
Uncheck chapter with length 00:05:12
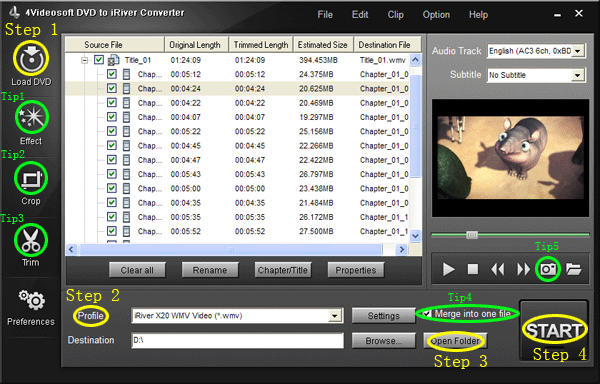112,74
